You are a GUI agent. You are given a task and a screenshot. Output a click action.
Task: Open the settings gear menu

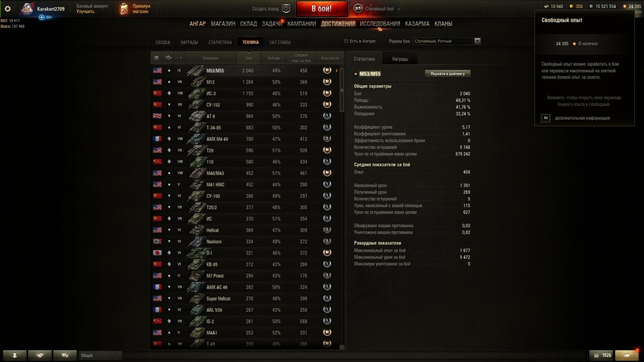tap(8, 9)
